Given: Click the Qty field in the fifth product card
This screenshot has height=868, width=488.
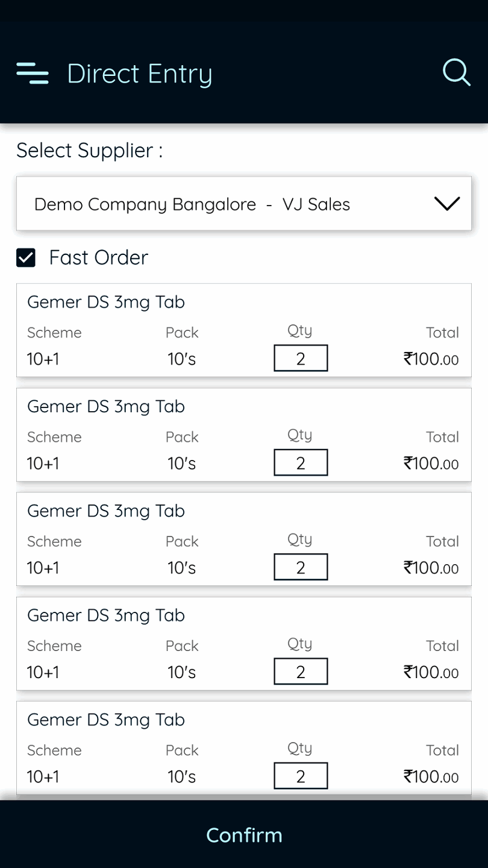Looking at the screenshot, I should tap(301, 776).
